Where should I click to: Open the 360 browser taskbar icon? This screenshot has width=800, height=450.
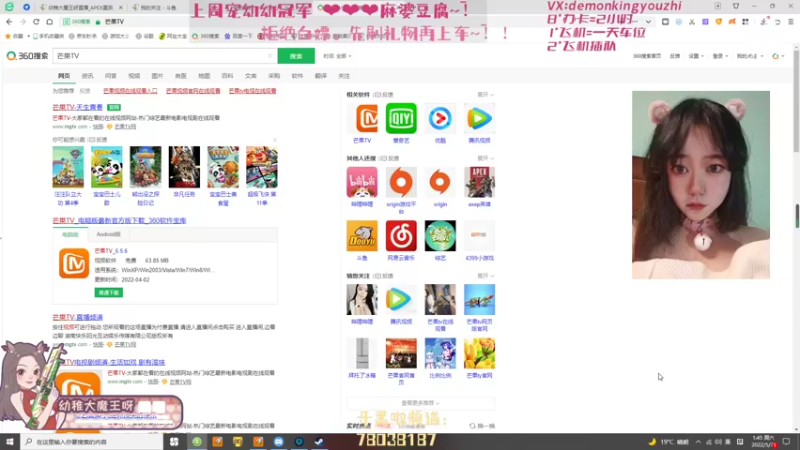[197, 441]
